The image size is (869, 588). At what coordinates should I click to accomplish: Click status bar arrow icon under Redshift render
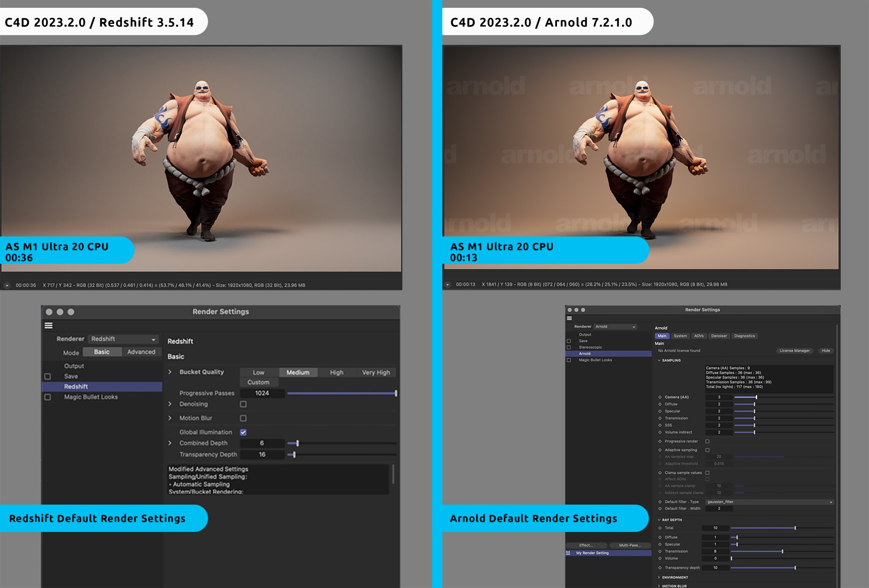pos(7,285)
